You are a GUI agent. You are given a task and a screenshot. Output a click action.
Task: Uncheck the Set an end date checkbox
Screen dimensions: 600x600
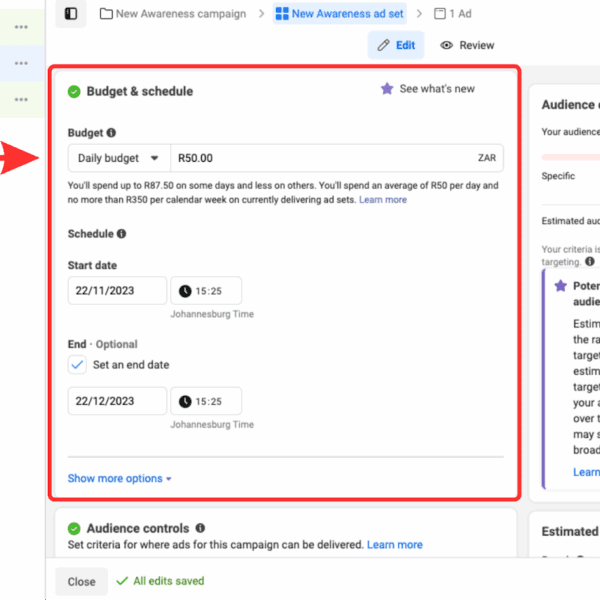click(x=77, y=365)
